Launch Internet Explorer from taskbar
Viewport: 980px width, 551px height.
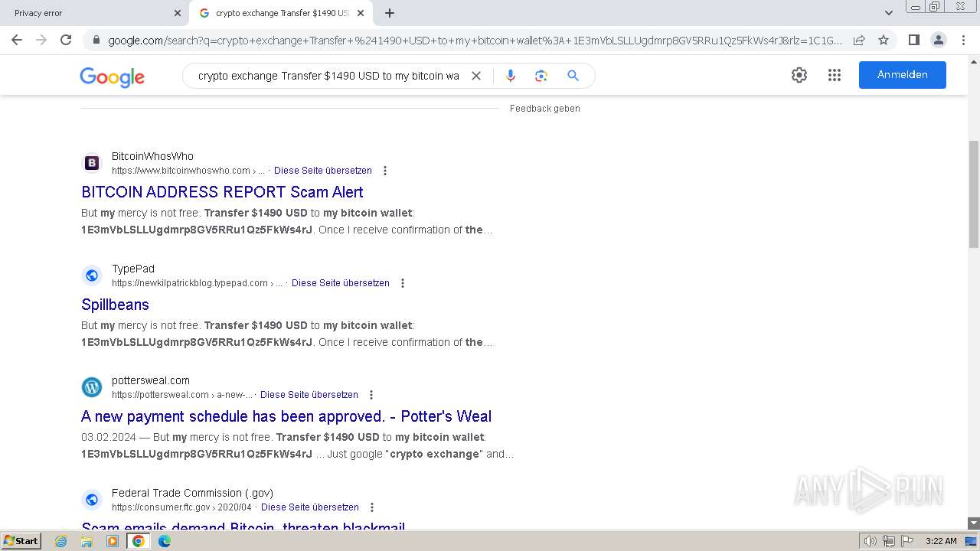61,541
